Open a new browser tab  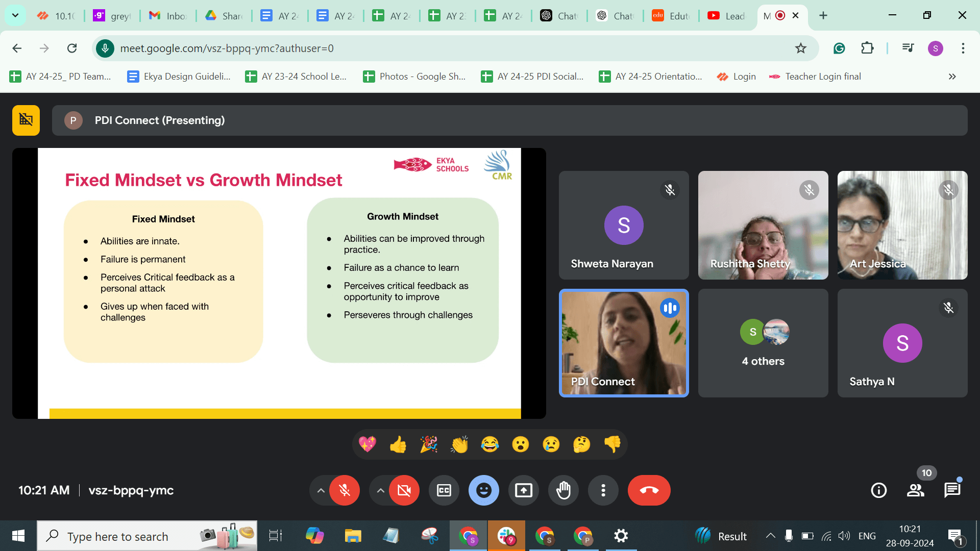[x=823, y=16]
